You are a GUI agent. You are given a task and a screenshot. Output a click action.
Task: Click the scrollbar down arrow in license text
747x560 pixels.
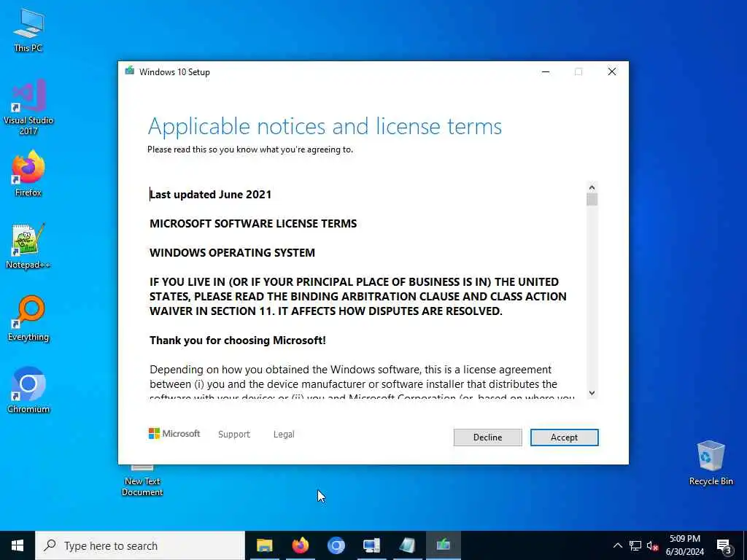(592, 393)
